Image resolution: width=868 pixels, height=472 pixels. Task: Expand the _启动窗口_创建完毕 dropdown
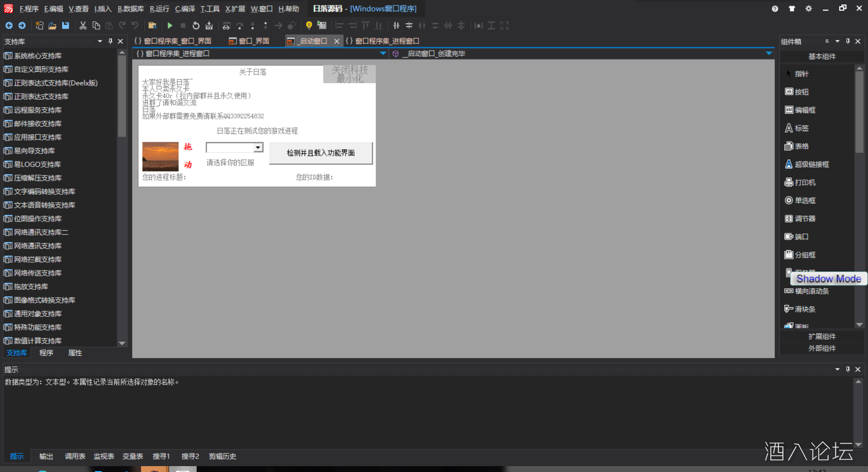769,53
